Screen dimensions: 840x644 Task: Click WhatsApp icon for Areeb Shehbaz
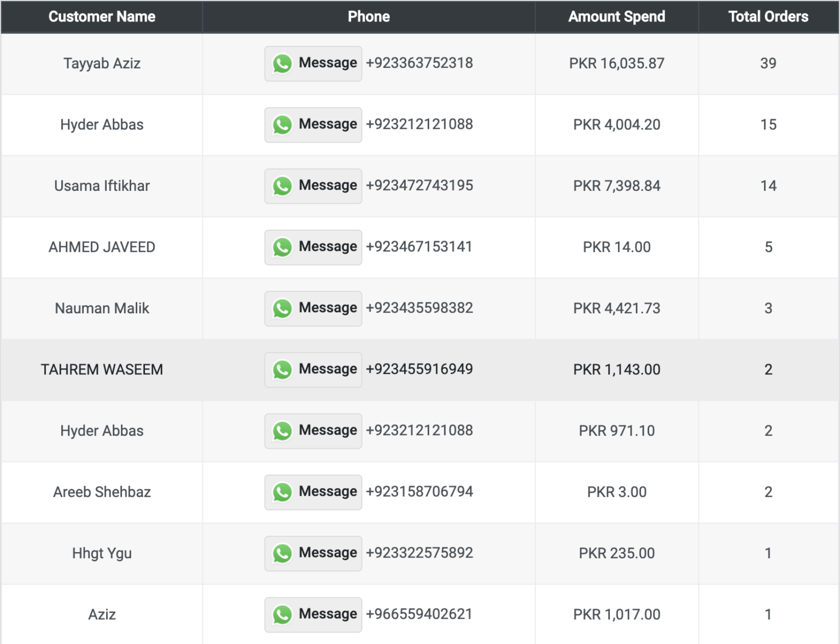click(x=282, y=493)
